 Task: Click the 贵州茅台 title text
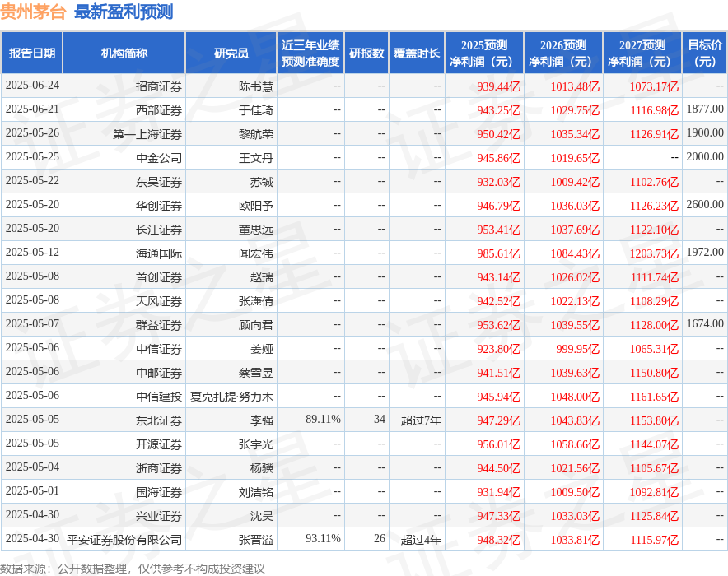(x=33, y=12)
